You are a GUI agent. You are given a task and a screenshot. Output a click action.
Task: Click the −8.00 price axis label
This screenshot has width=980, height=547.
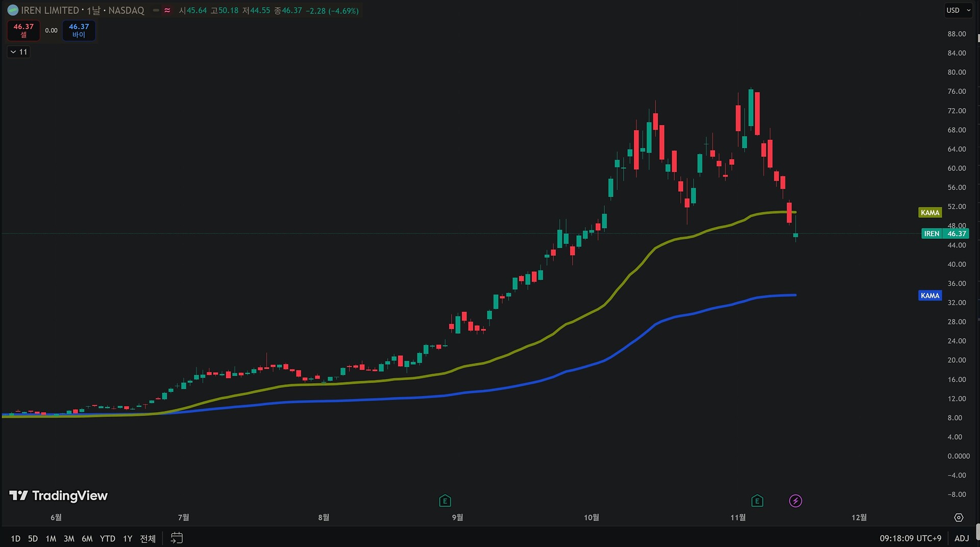click(957, 494)
